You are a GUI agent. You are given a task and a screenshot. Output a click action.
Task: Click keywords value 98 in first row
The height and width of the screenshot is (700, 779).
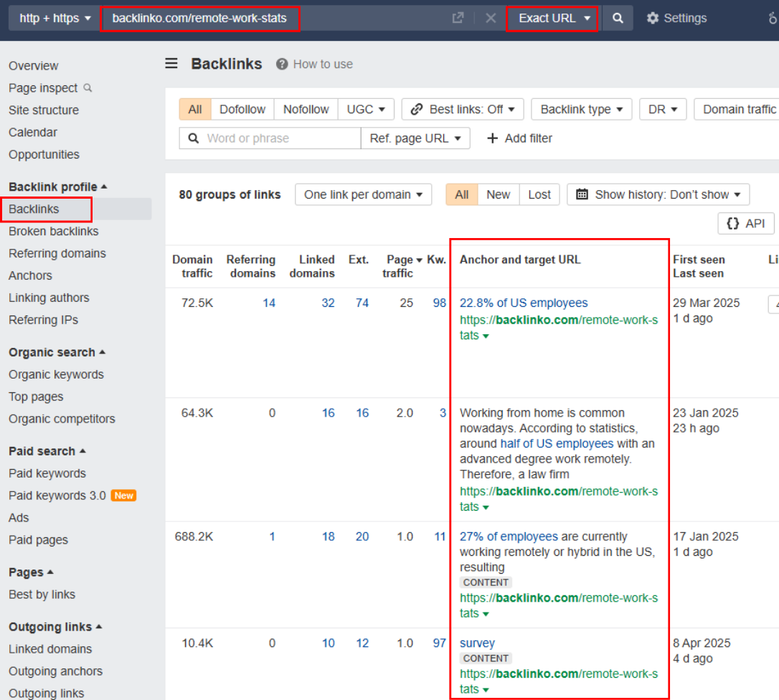tap(439, 303)
